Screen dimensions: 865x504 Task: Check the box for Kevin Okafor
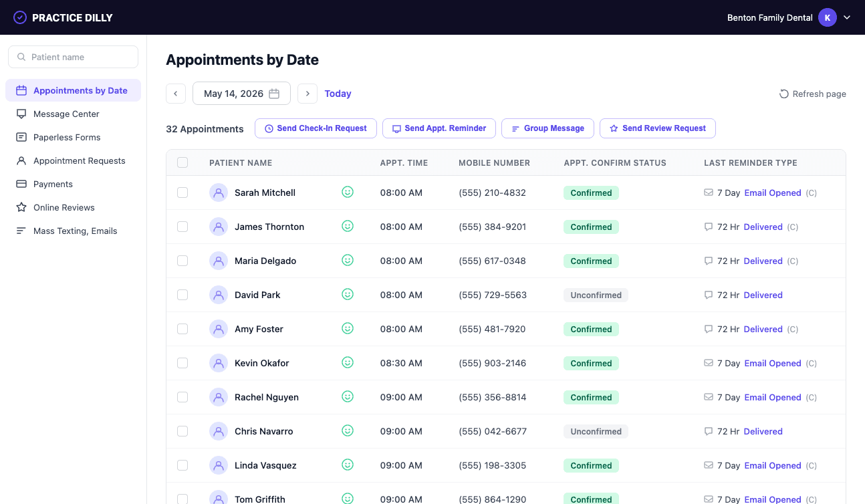click(182, 363)
